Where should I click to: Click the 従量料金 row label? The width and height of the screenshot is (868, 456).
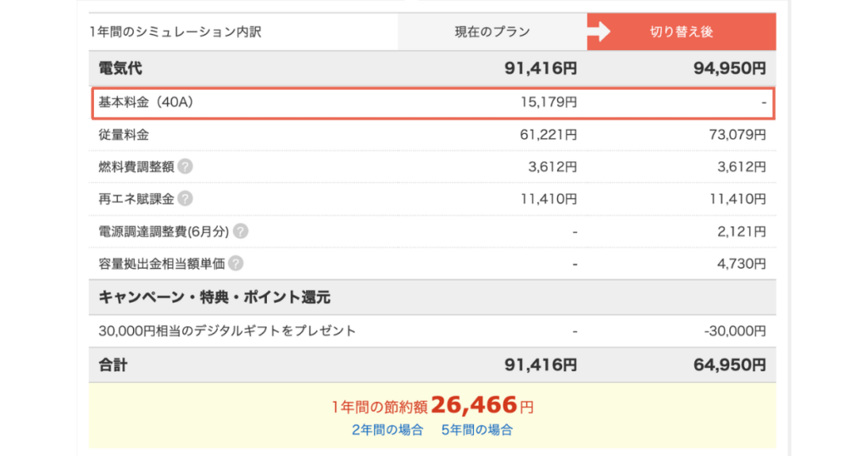coord(124,135)
